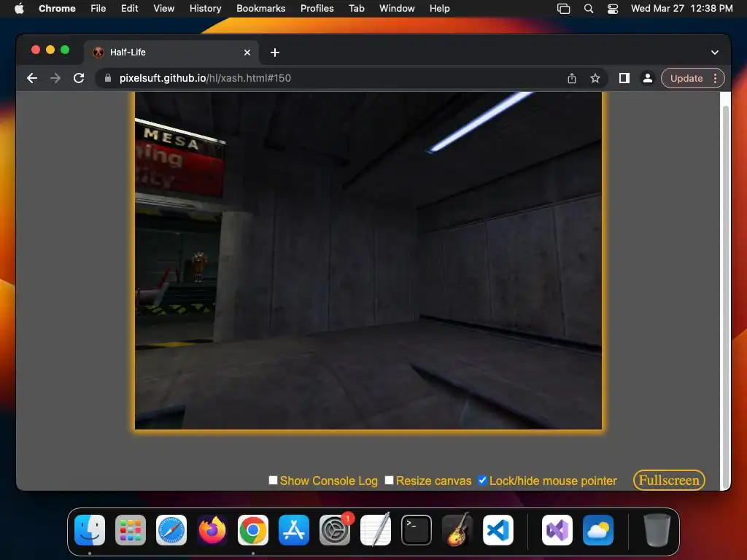
Task: Open Launchpad from the Dock
Action: pyautogui.click(x=131, y=530)
